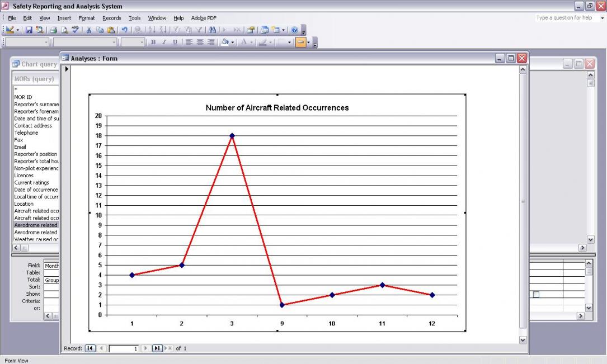Open the Properties icon in the toolbar
Screen dimensions: 607x364
click(x=251, y=30)
